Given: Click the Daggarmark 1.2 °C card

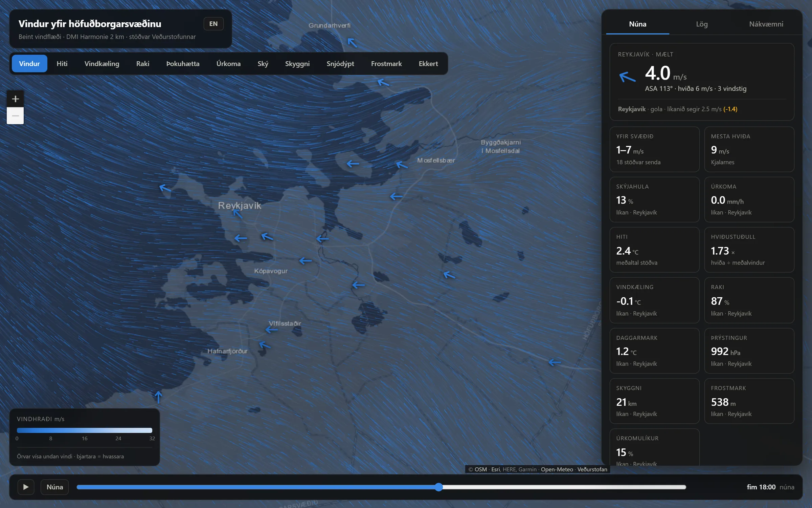Looking at the screenshot, I should point(654,351).
